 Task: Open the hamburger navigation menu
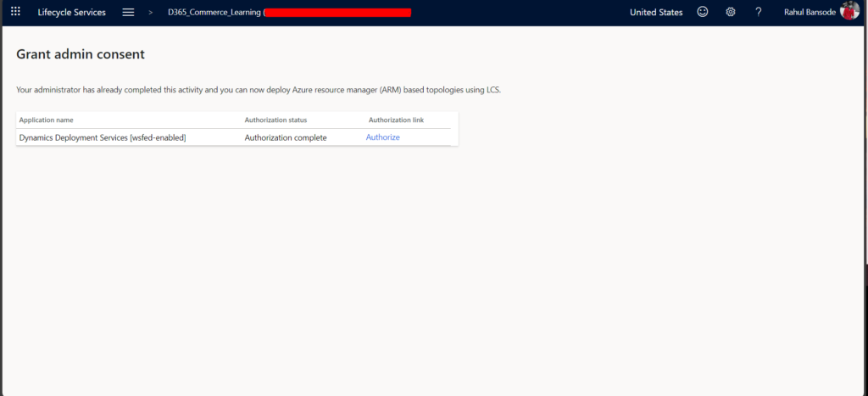[128, 12]
